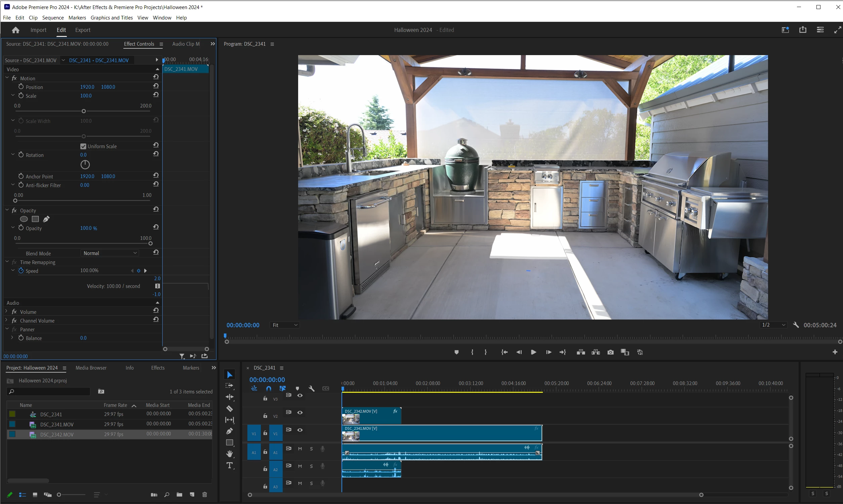Screen dimensions: 843x504
Task: Click the Import workspace button
Action: [38, 30]
